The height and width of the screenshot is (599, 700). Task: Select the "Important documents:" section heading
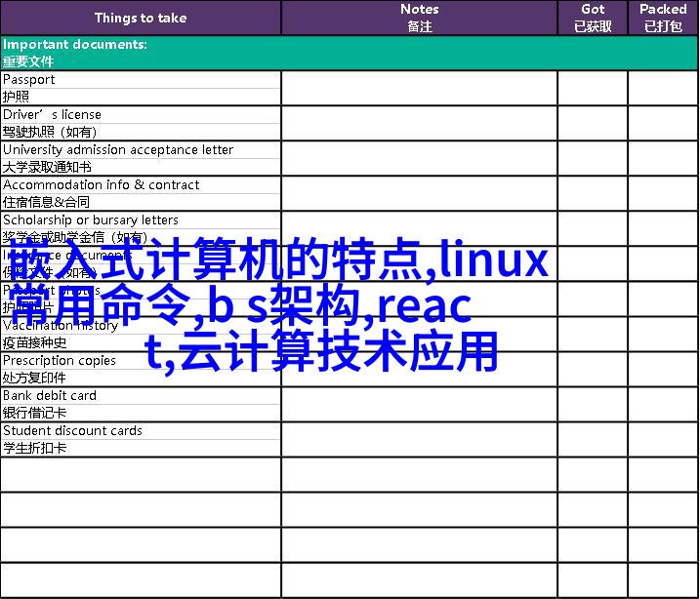click(75, 44)
